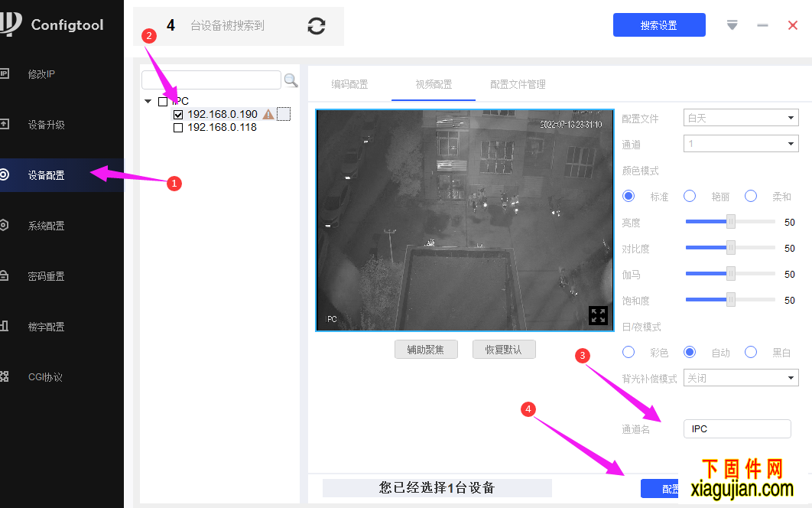
Task: Open the 密码重置 sidebar section
Action: 62,276
